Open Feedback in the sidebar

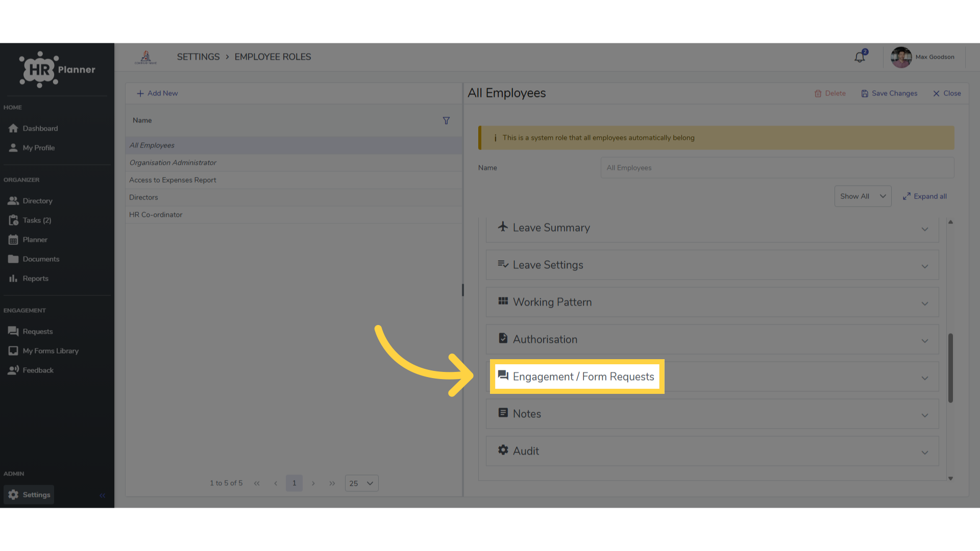click(x=31, y=370)
